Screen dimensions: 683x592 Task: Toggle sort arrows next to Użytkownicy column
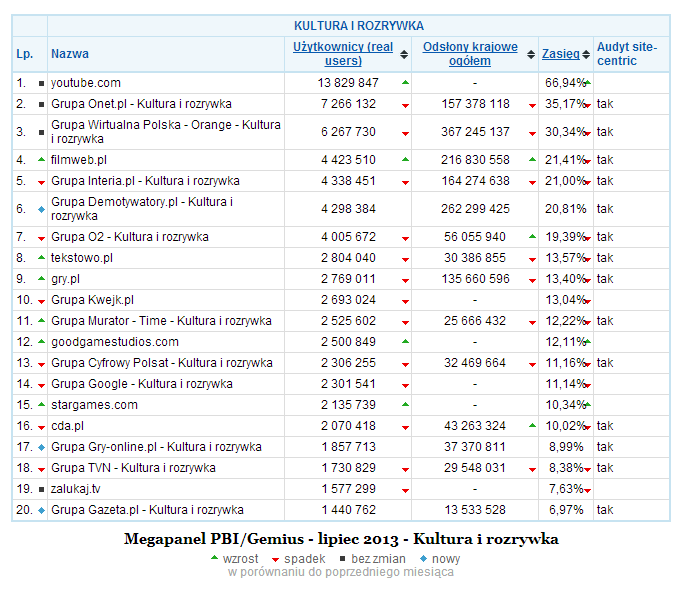coord(404,55)
